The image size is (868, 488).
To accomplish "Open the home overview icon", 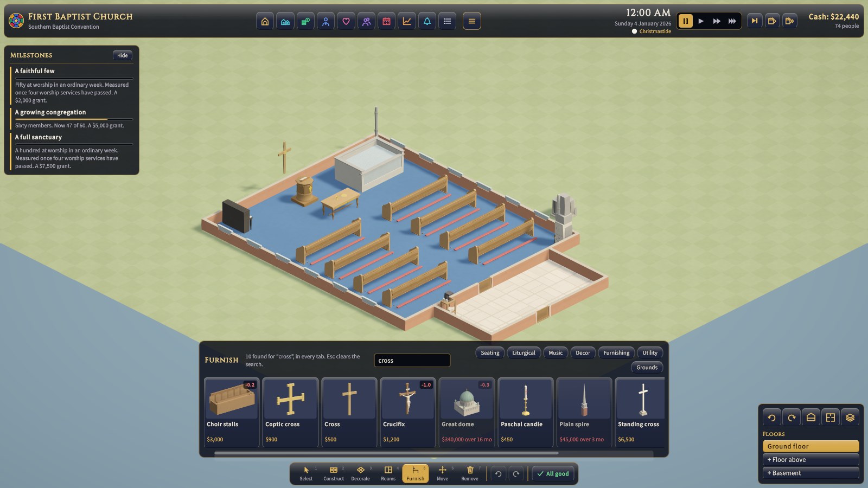I will pos(265,21).
